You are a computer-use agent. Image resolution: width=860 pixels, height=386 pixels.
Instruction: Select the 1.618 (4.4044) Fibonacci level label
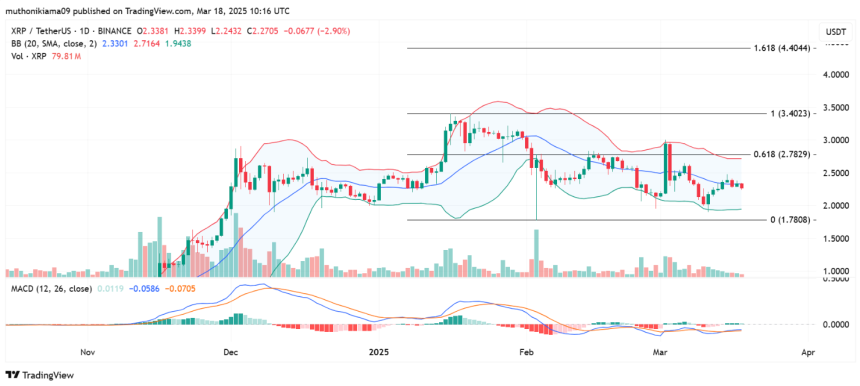point(783,48)
